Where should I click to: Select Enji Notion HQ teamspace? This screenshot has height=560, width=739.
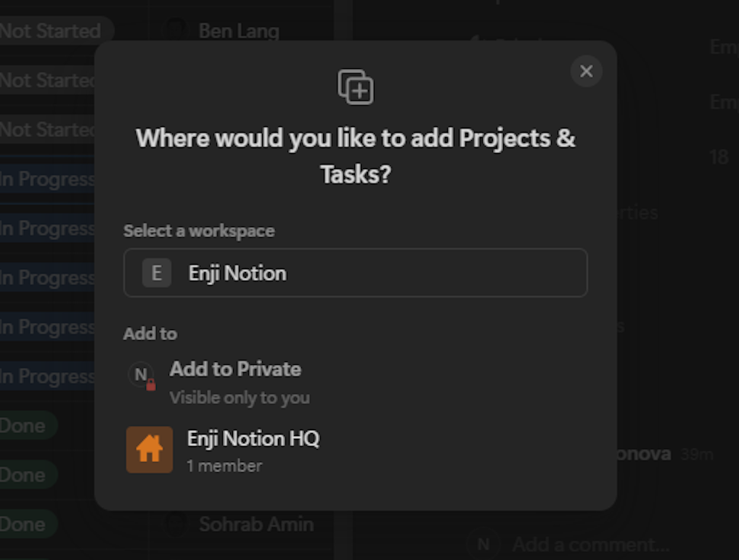point(356,450)
